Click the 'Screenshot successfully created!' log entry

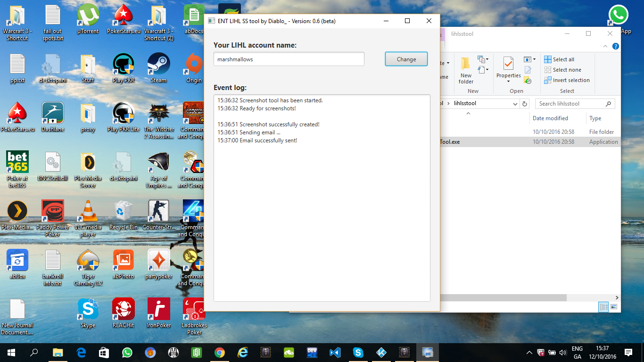click(x=268, y=124)
